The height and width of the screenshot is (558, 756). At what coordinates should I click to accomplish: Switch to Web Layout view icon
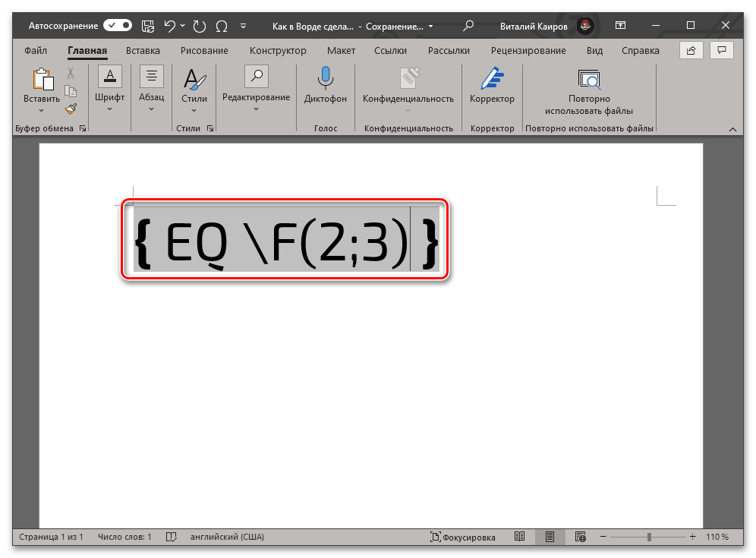coord(581,537)
